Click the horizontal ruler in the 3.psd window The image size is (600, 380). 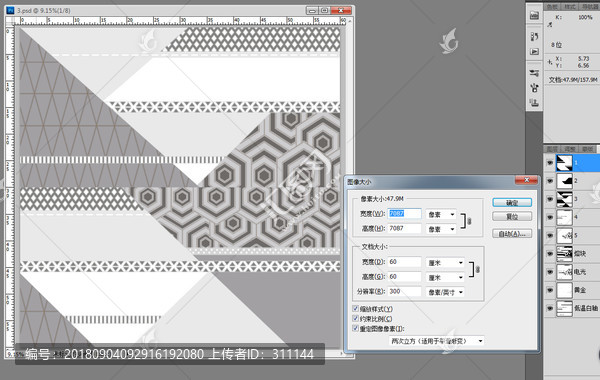[x=180, y=21]
